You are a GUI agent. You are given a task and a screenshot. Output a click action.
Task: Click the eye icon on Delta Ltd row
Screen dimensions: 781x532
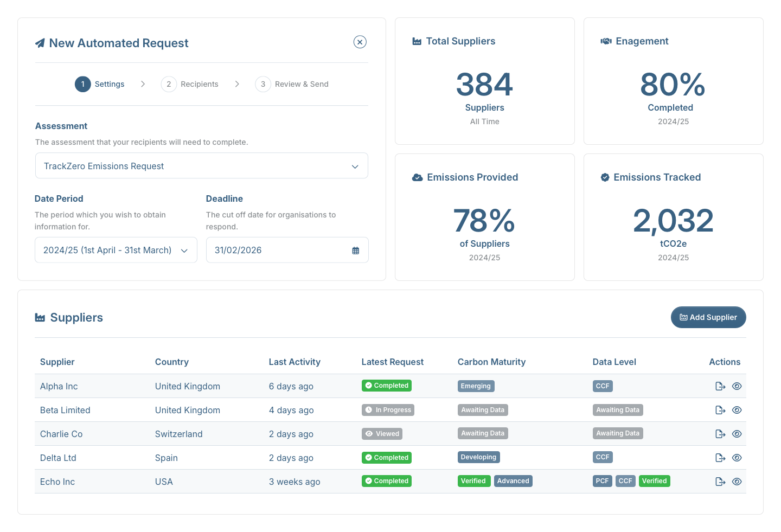tap(737, 458)
